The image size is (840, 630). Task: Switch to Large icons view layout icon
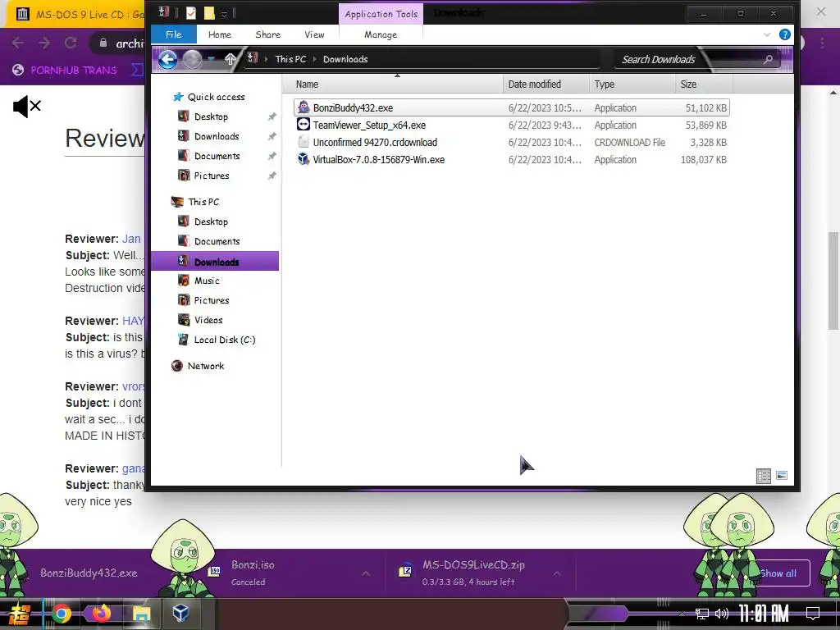[x=782, y=475]
